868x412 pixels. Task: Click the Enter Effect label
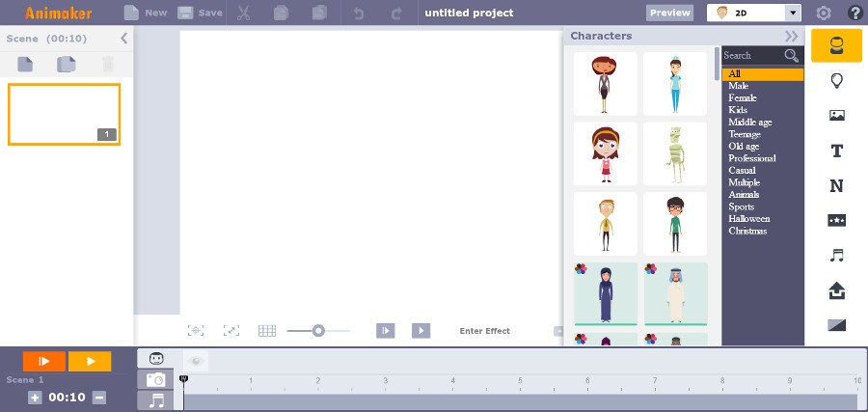[484, 331]
